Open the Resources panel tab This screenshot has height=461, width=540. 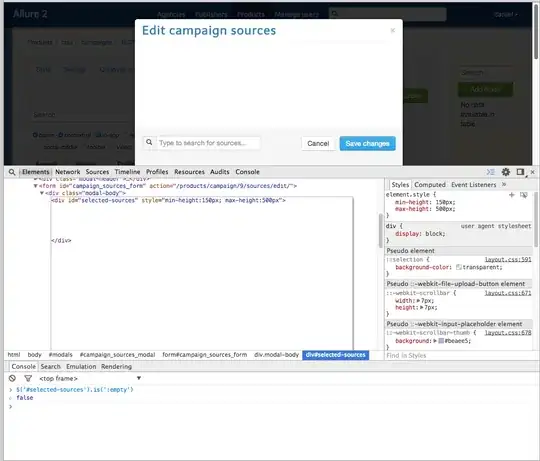pos(189,172)
